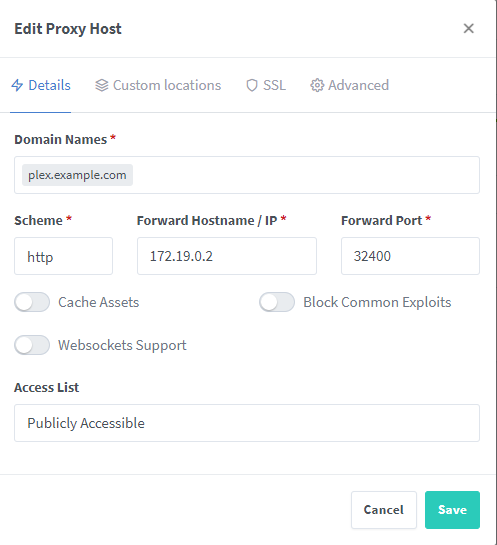Click the layers icon for Custom locations
This screenshot has height=545, width=497.
pos(102,85)
